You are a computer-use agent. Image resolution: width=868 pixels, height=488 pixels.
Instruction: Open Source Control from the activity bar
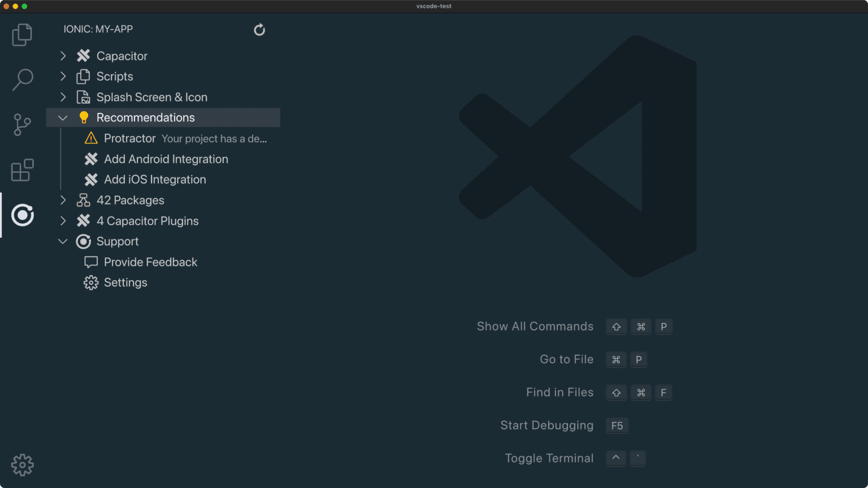(22, 125)
